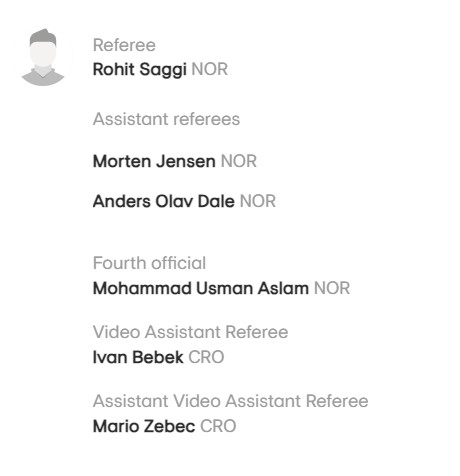Click CRO next to Ivan Bebek
Screen dimensions: 460x476
[x=206, y=357]
